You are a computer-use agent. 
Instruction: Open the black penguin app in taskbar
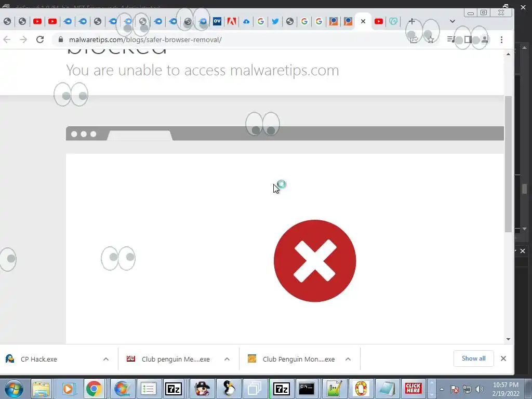tap(229, 389)
